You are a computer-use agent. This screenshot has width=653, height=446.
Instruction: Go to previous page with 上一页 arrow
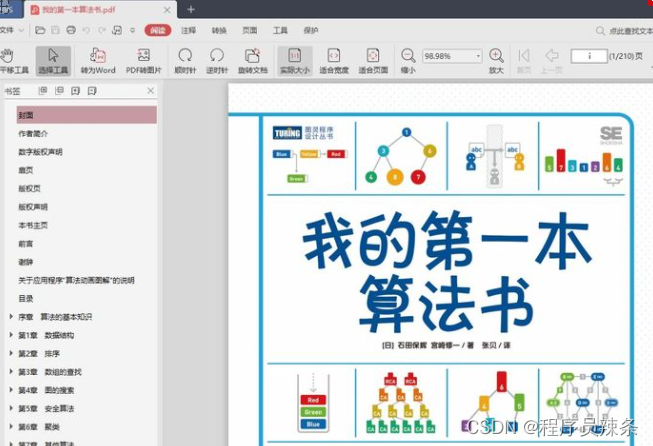pos(551,61)
